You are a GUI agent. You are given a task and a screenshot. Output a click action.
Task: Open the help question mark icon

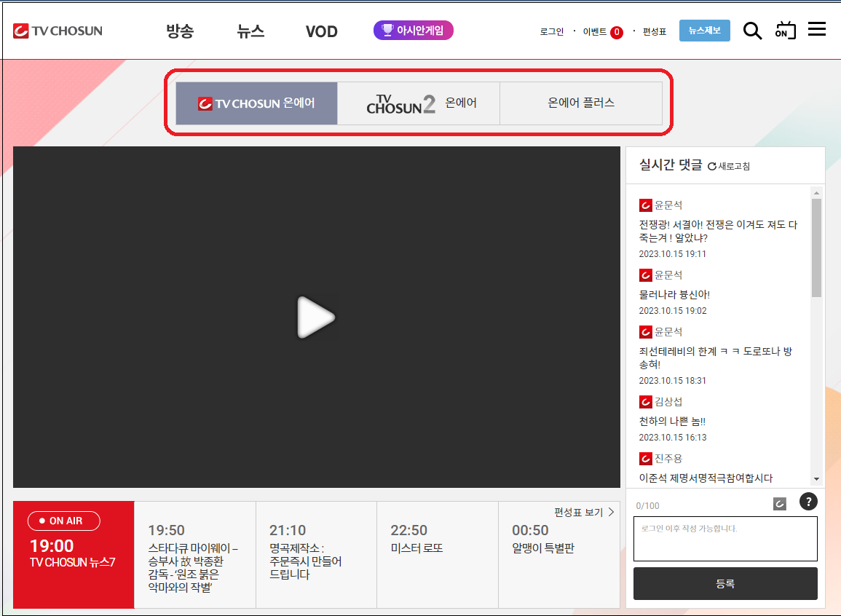tap(808, 501)
